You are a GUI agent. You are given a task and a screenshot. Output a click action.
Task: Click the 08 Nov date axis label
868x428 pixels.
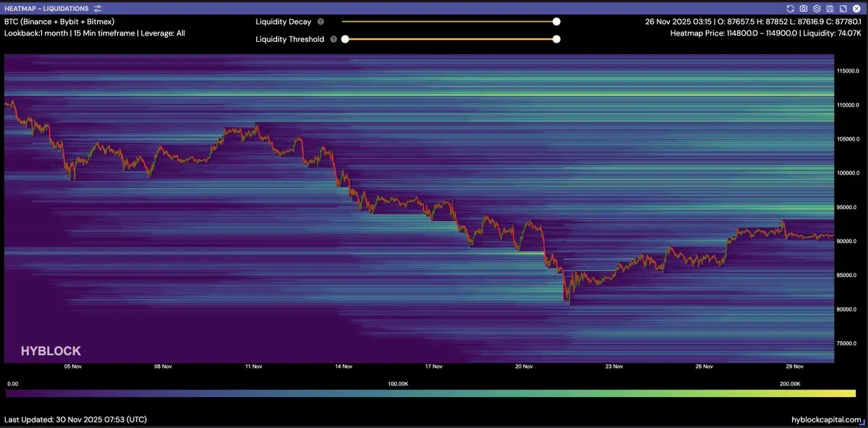[163, 367]
